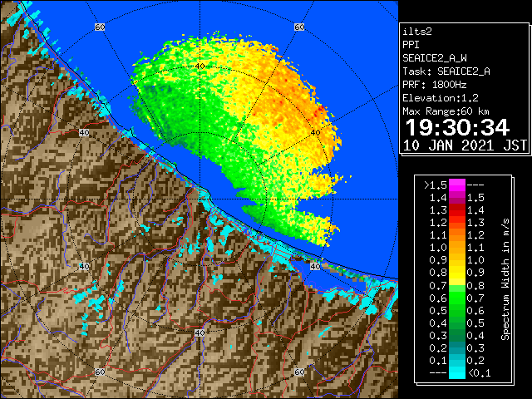This screenshot has width=532, height=399.
Task: Click the '40' label on land in the upper-left
Action: coord(84,133)
